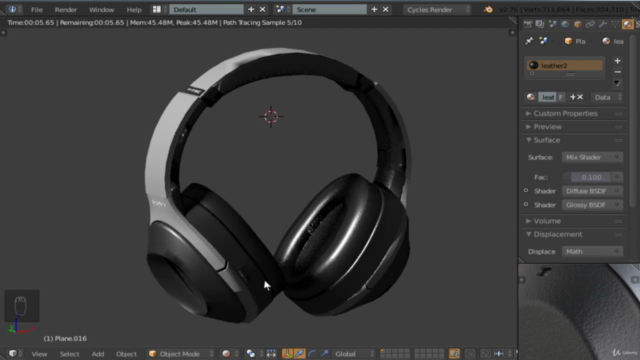The height and width of the screenshot is (360, 640).
Task: Open the scene browser icon
Action: pyautogui.click(x=282, y=9)
